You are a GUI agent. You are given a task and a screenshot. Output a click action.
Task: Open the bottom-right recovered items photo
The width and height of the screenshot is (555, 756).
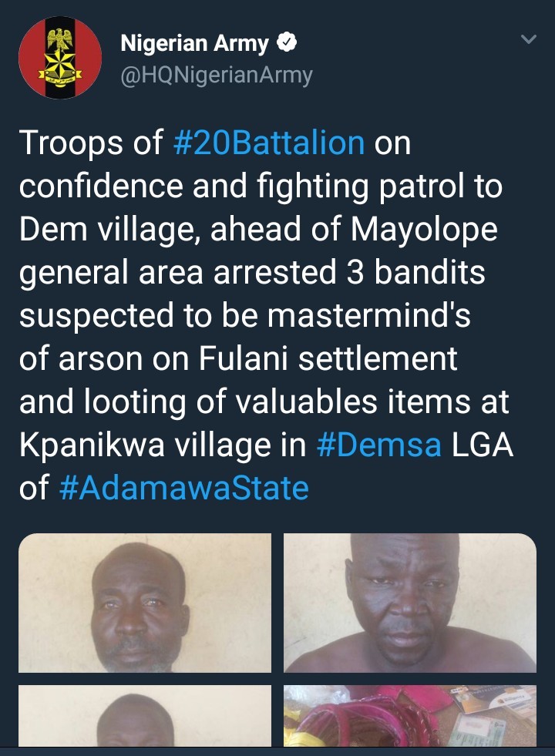pyautogui.click(x=409, y=716)
